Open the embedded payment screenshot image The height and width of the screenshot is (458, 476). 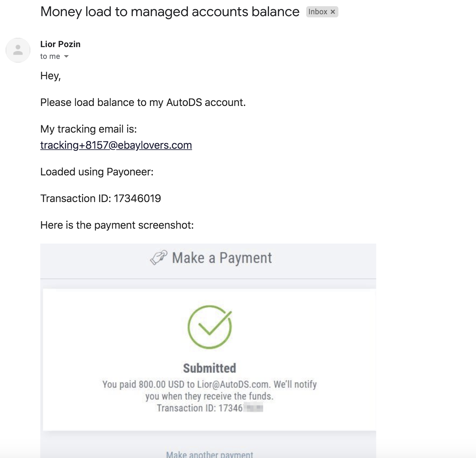click(x=208, y=350)
